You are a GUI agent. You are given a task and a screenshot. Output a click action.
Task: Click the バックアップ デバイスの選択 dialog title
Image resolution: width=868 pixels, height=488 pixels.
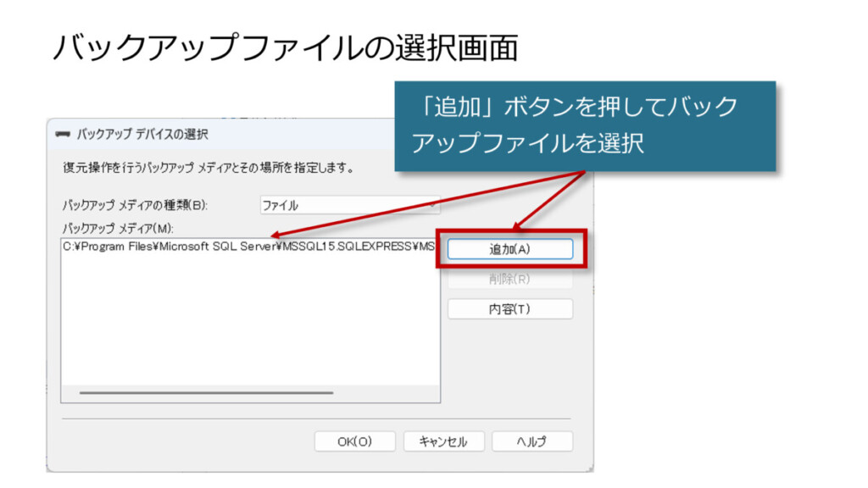[142, 135]
